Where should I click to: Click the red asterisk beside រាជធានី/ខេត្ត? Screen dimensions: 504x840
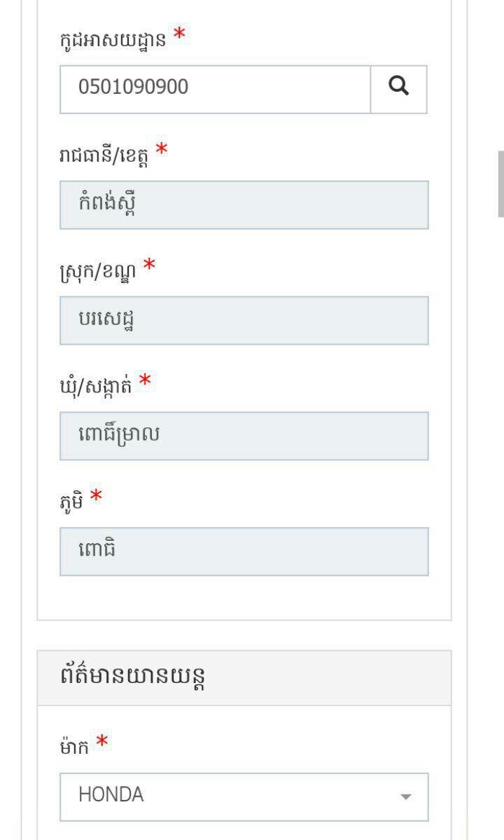click(x=162, y=150)
